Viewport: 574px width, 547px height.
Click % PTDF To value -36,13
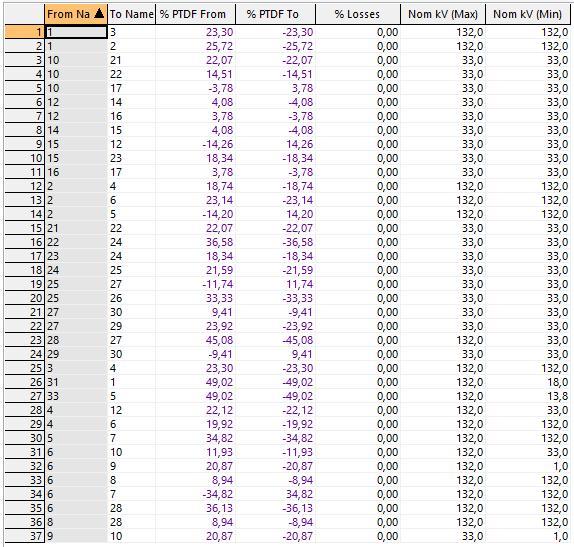[x=298, y=508]
